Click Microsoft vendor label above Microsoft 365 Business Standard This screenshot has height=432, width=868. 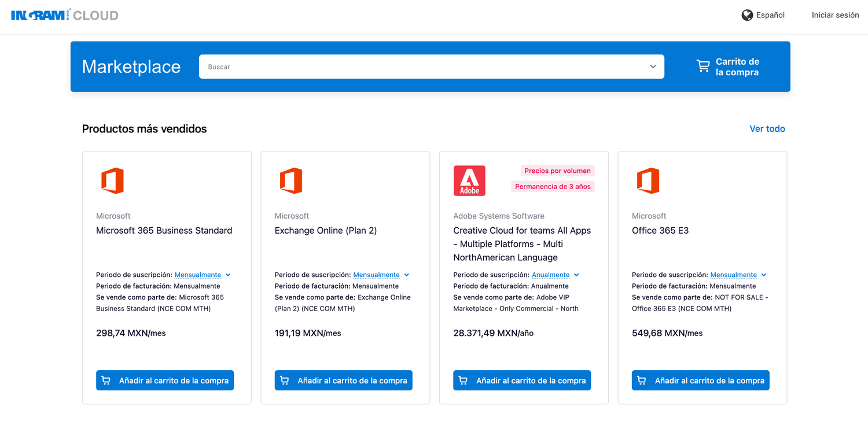coord(113,216)
